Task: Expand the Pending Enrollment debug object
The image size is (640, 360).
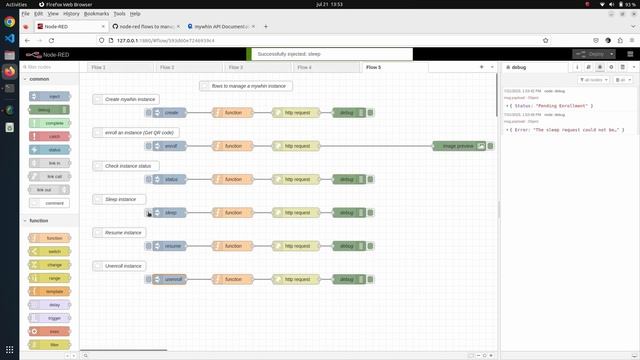Action: 507,106
